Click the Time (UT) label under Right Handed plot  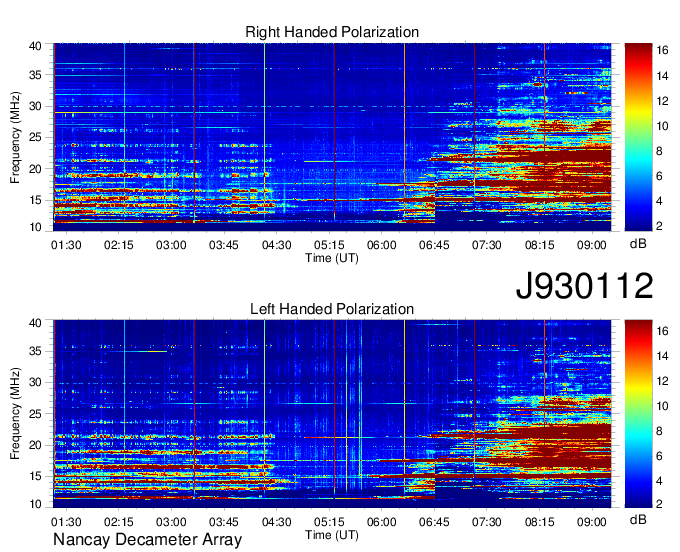[x=332, y=258]
